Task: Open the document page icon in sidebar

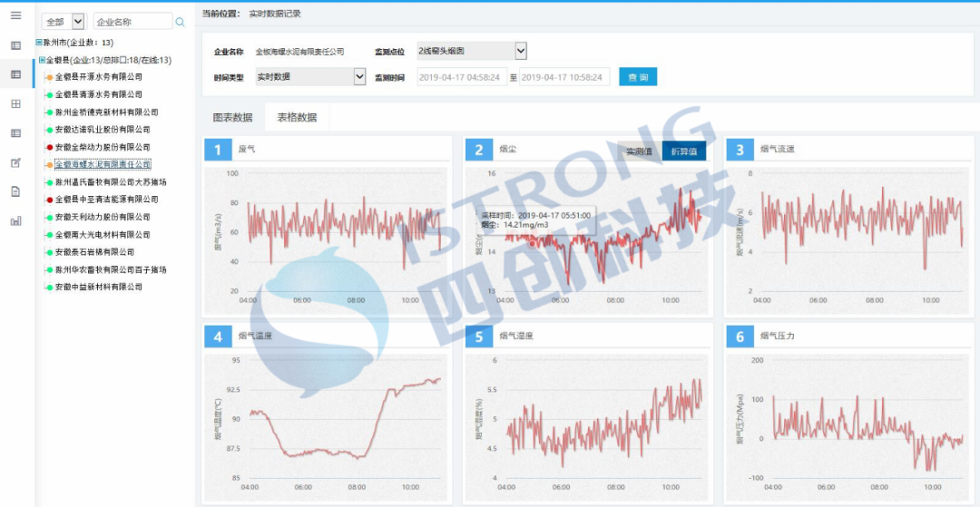Action: tap(16, 191)
